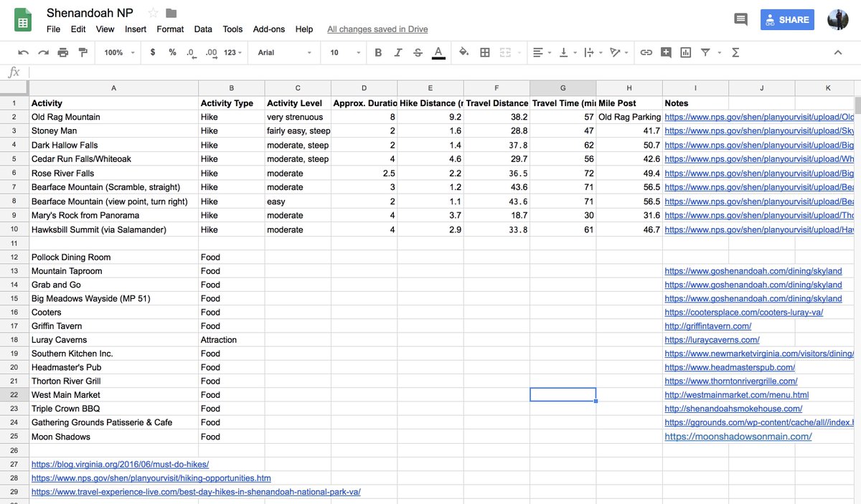Image resolution: width=861 pixels, height=504 pixels.
Task: Open the Format menu
Action: tap(170, 29)
